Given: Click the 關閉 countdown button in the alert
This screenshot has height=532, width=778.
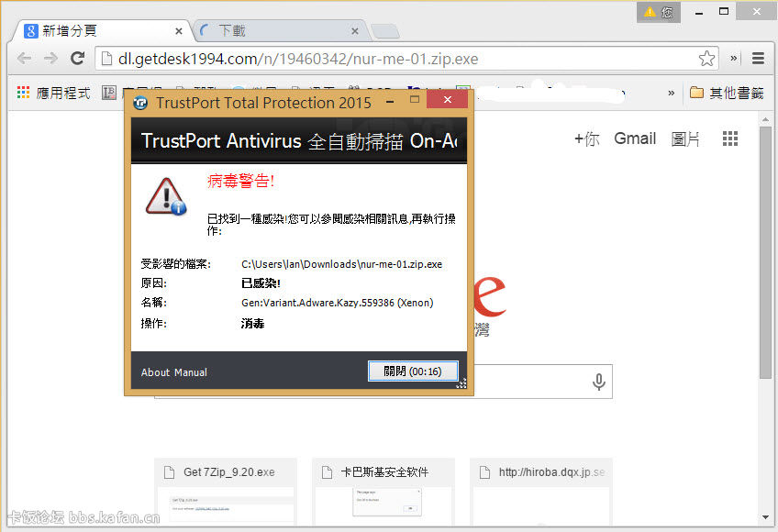Looking at the screenshot, I should (413, 371).
